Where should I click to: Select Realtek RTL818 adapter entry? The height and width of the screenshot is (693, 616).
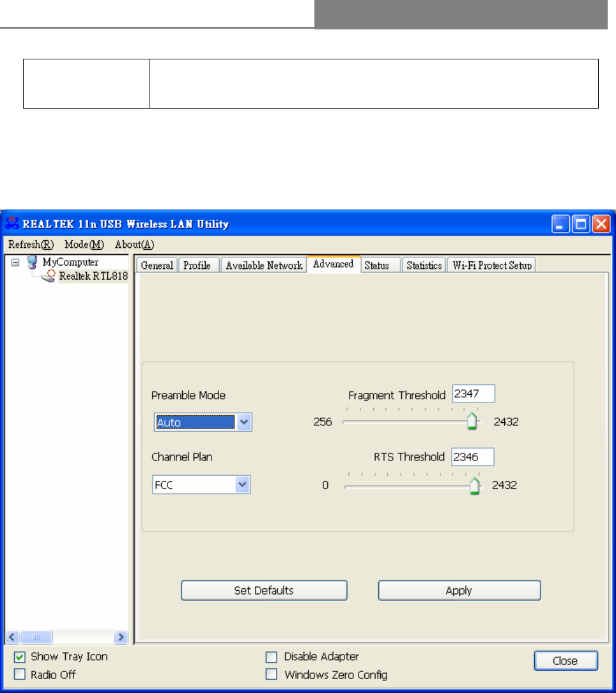93,276
